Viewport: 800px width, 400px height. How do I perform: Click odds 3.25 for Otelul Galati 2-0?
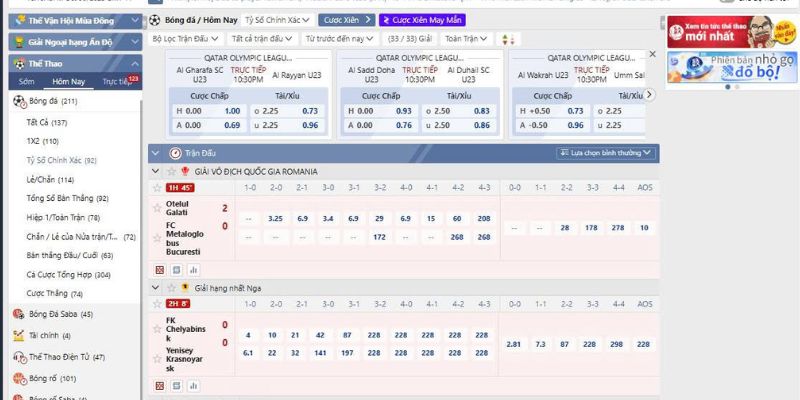276,217
